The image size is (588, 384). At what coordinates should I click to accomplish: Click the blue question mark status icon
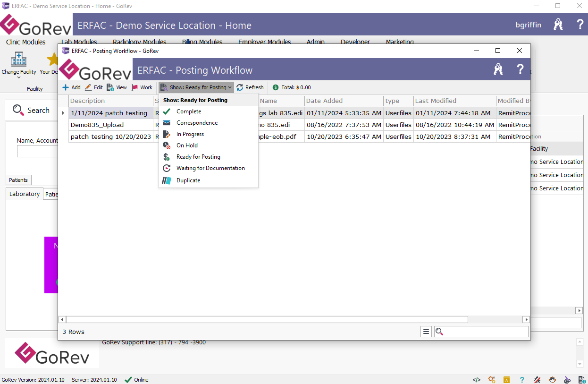pos(522,380)
